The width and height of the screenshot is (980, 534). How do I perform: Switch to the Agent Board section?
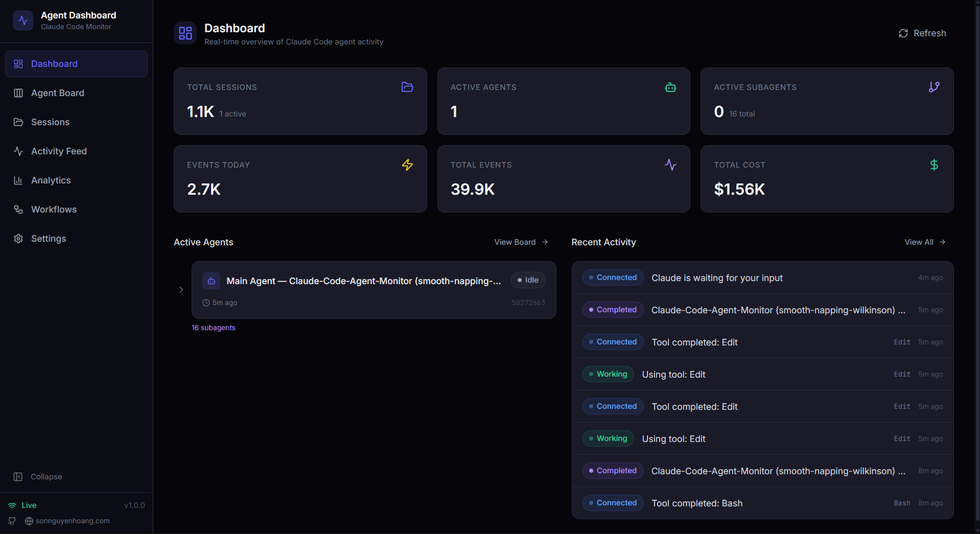tap(57, 93)
